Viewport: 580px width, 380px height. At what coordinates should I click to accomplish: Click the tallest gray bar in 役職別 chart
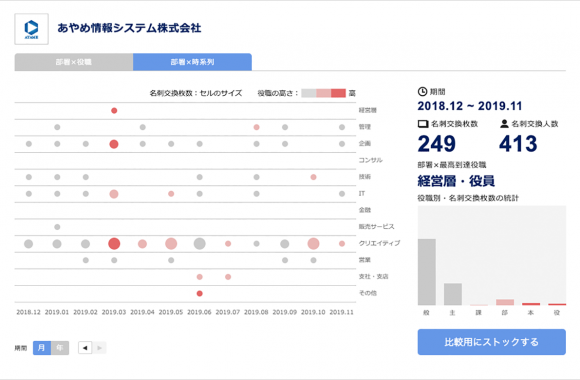coord(427,272)
